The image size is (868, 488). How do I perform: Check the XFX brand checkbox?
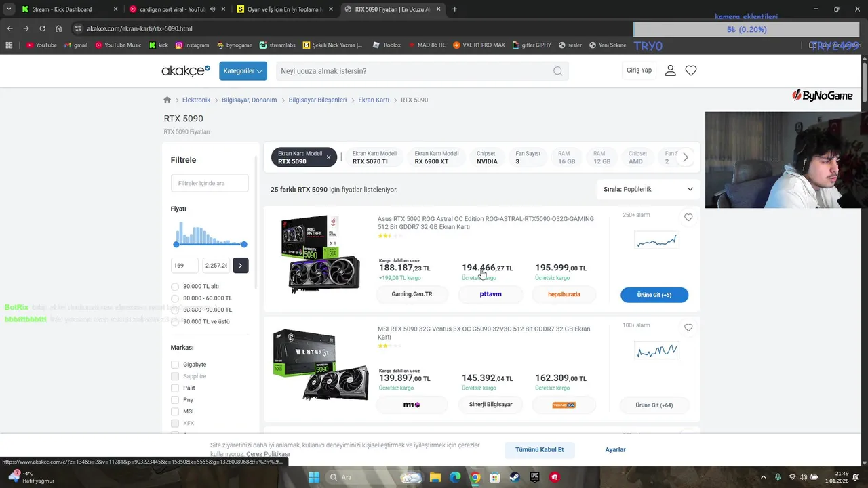(x=175, y=424)
